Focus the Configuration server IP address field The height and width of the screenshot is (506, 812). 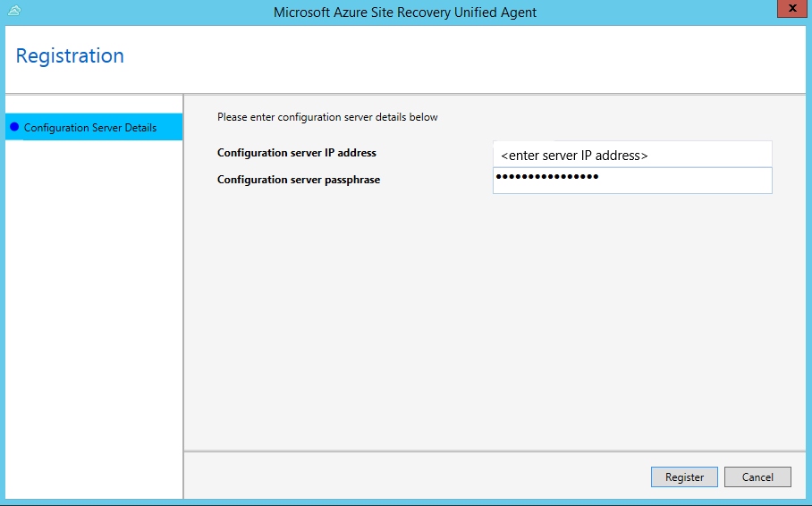[632, 155]
